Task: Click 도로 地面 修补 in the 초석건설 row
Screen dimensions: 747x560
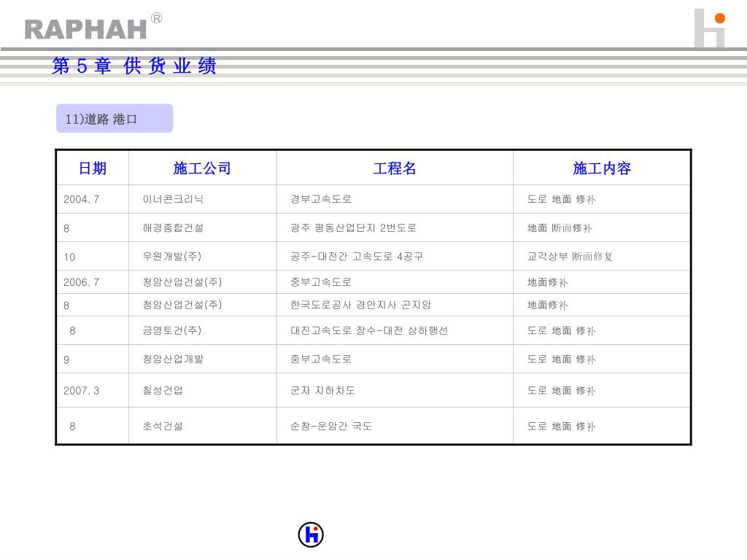Action: pyautogui.click(x=561, y=426)
